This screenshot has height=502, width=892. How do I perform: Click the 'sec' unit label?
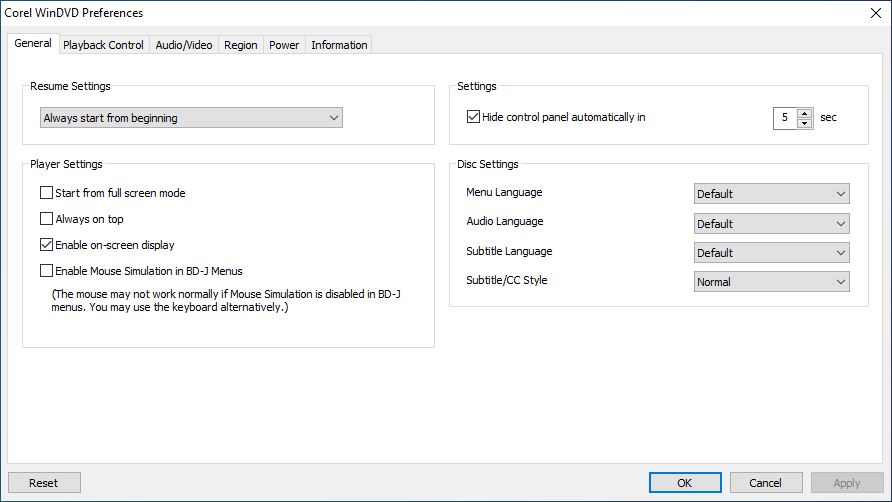coord(828,117)
